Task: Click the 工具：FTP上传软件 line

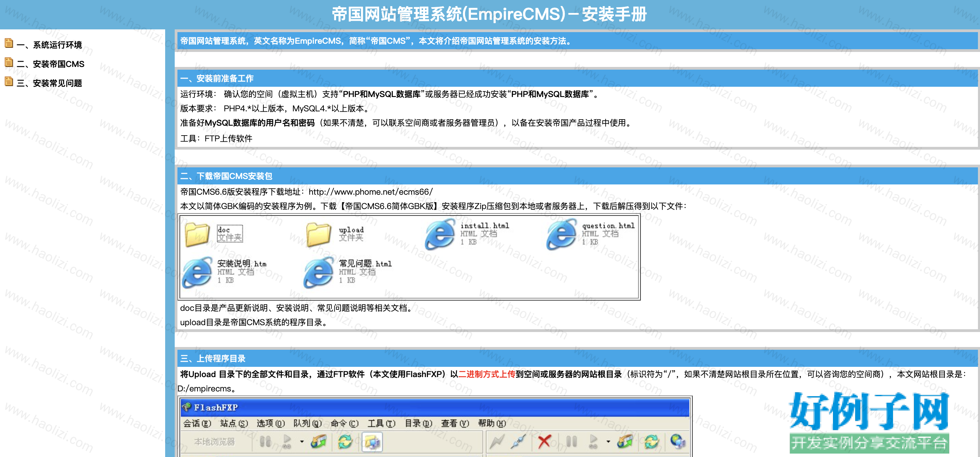Action: (216, 139)
